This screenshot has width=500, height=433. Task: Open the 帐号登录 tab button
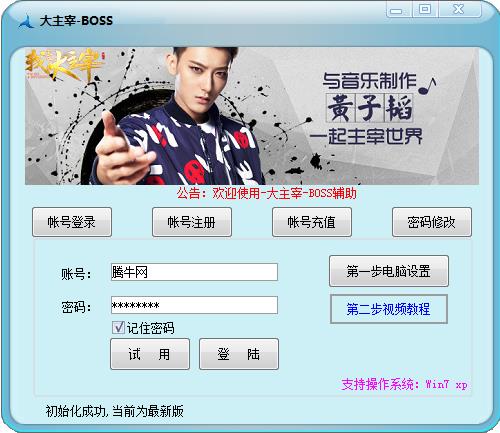(x=72, y=222)
